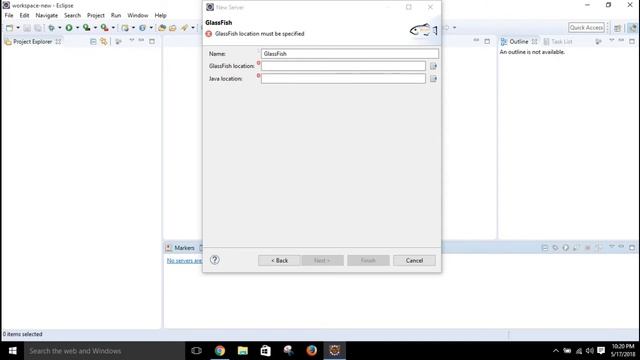Open the Help menu

160,16
